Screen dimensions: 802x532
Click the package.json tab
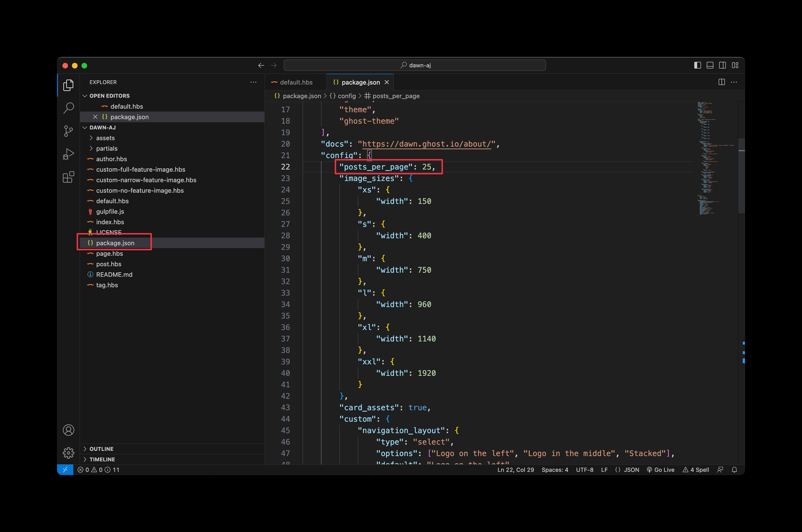coord(357,82)
